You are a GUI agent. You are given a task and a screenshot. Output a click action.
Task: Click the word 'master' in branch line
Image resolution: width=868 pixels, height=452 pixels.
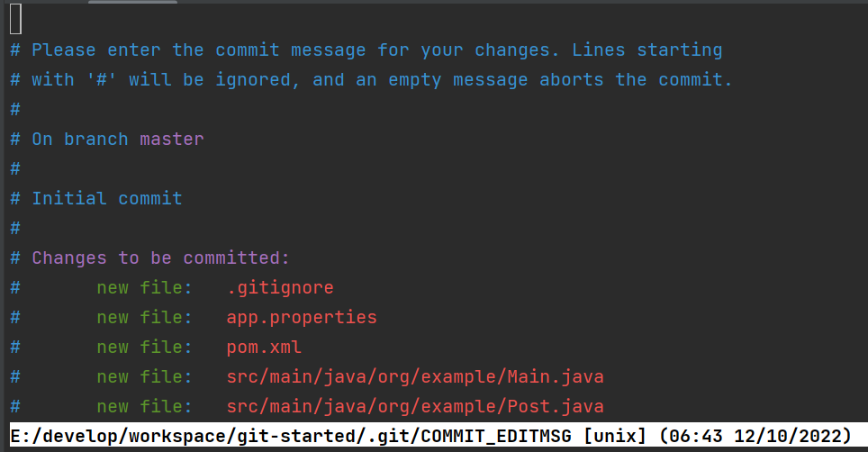pos(171,140)
